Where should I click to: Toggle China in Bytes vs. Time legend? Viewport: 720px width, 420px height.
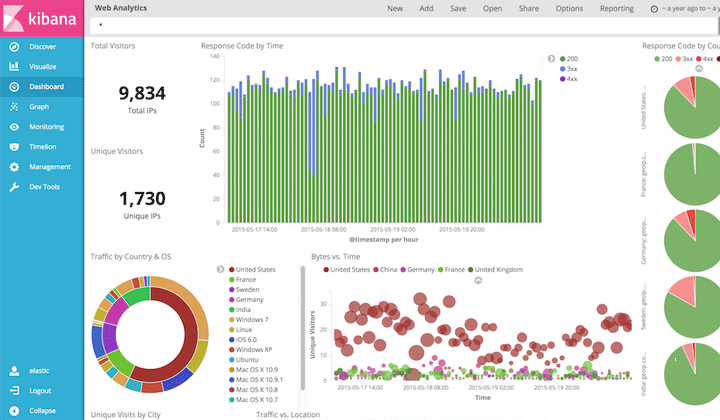click(x=385, y=269)
